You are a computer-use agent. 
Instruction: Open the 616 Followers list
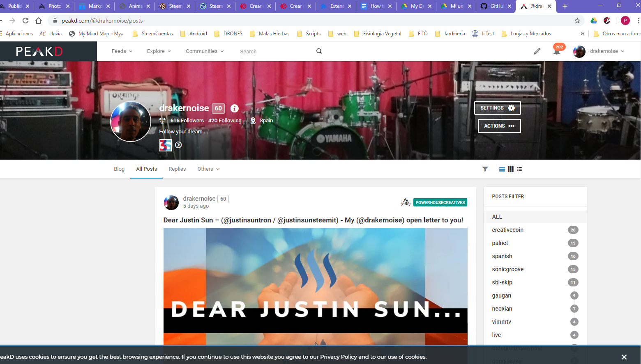187,121
